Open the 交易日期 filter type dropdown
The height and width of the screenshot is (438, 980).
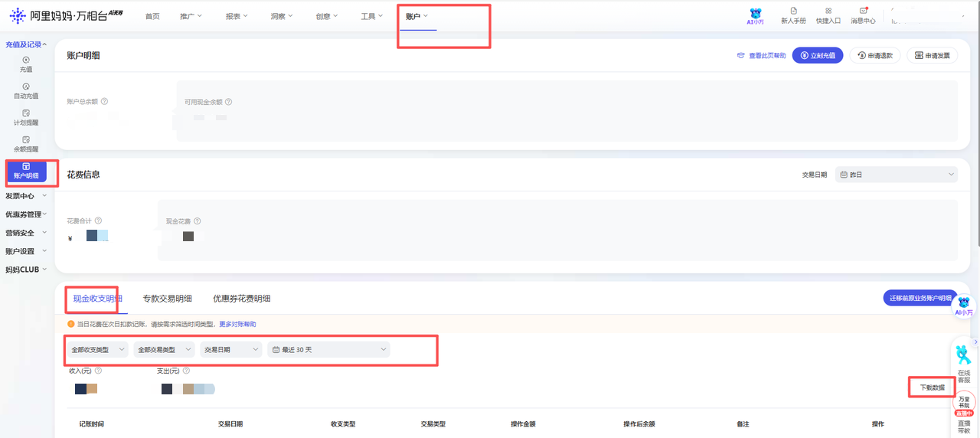click(x=231, y=349)
